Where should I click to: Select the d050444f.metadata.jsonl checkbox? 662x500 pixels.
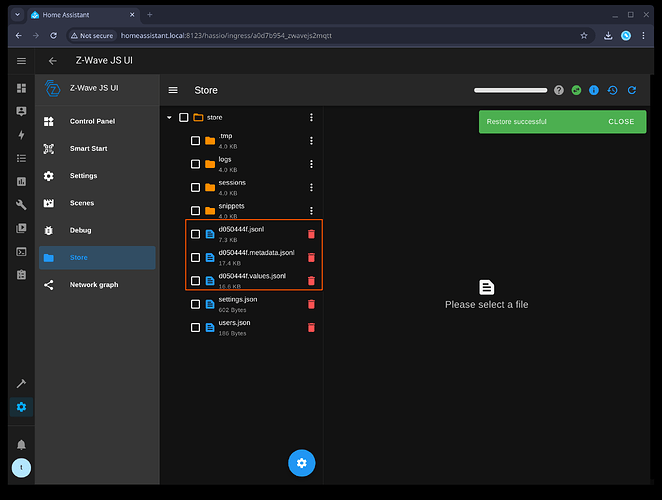click(x=195, y=257)
